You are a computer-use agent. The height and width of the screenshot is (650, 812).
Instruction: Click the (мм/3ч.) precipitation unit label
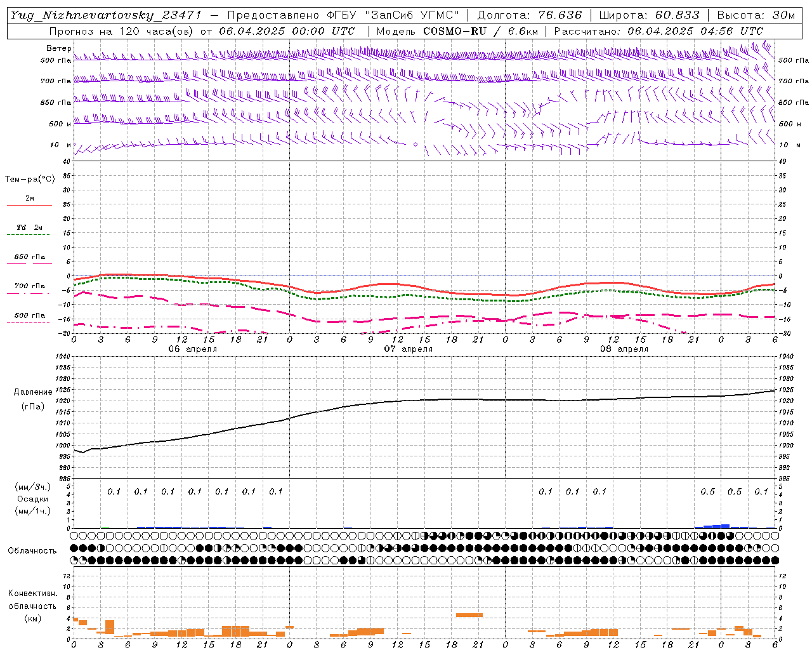33,487
